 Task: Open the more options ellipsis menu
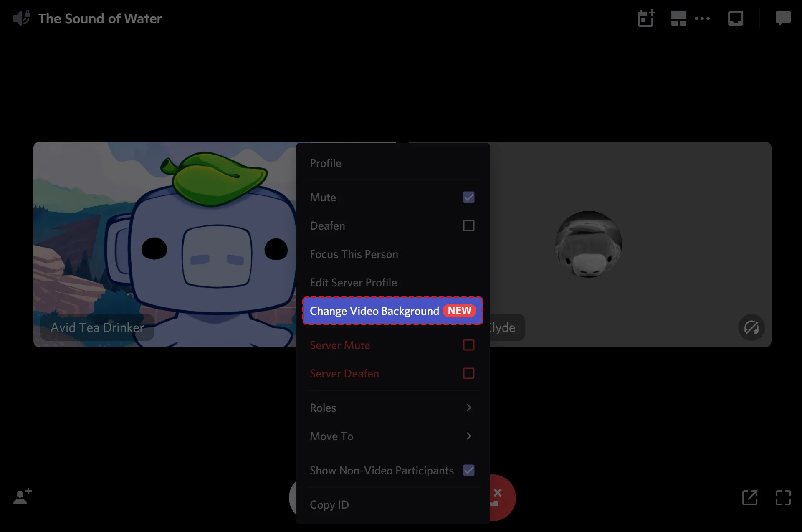click(703, 18)
